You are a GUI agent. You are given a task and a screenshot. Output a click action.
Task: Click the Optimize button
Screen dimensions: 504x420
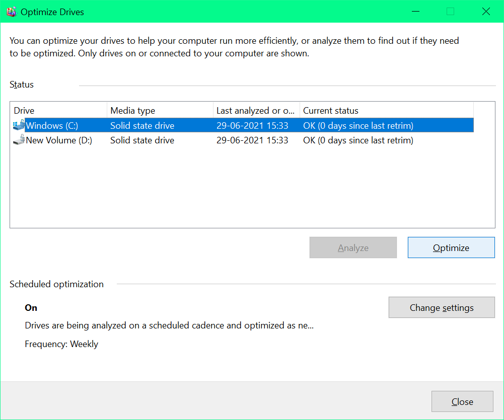click(x=451, y=247)
